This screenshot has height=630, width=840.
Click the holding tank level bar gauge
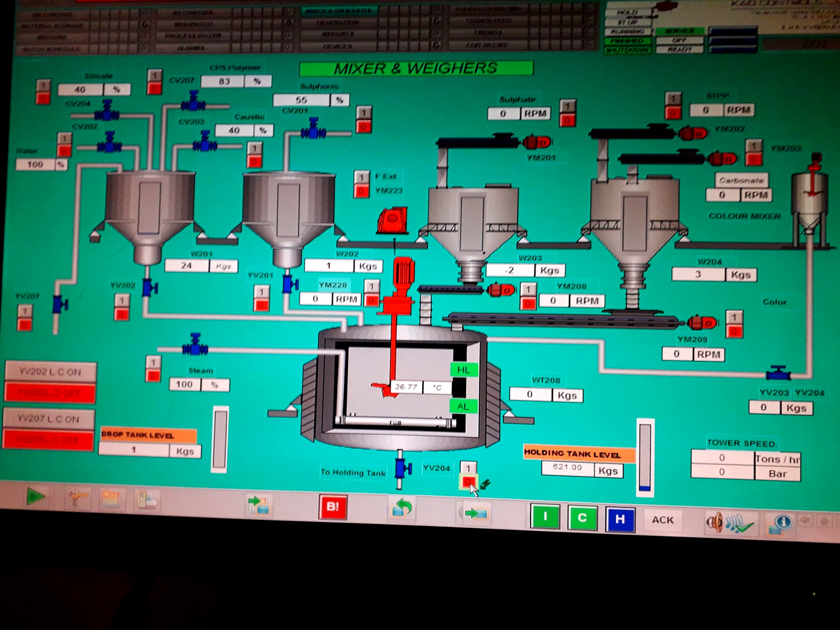point(645,458)
